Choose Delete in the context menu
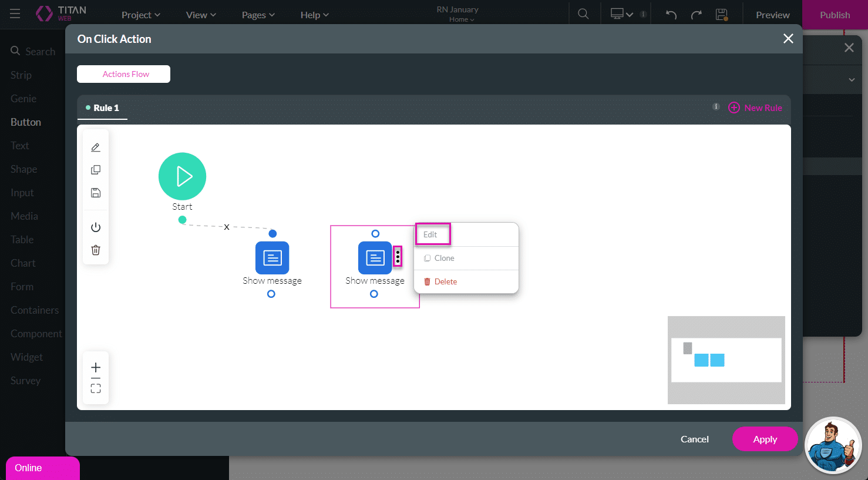This screenshot has height=480, width=868. (x=445, y=281)
